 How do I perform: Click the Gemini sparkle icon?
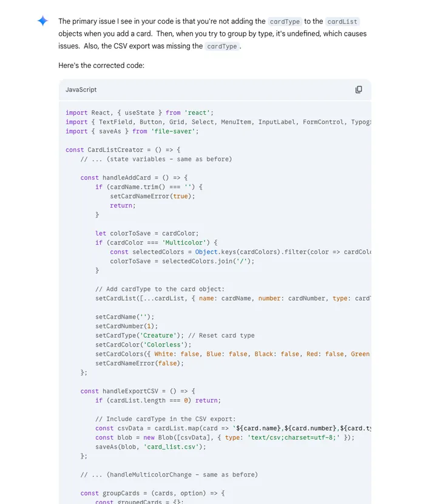coord(42,21)
